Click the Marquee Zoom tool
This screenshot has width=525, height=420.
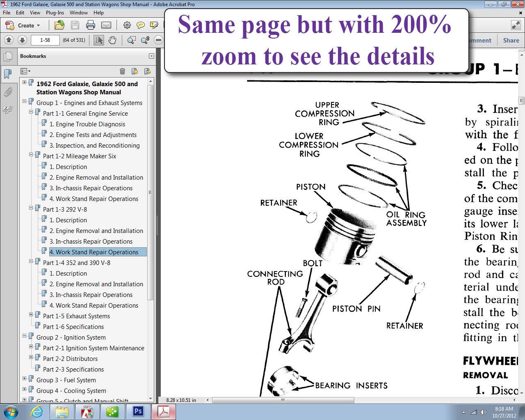tap(131, 40)
